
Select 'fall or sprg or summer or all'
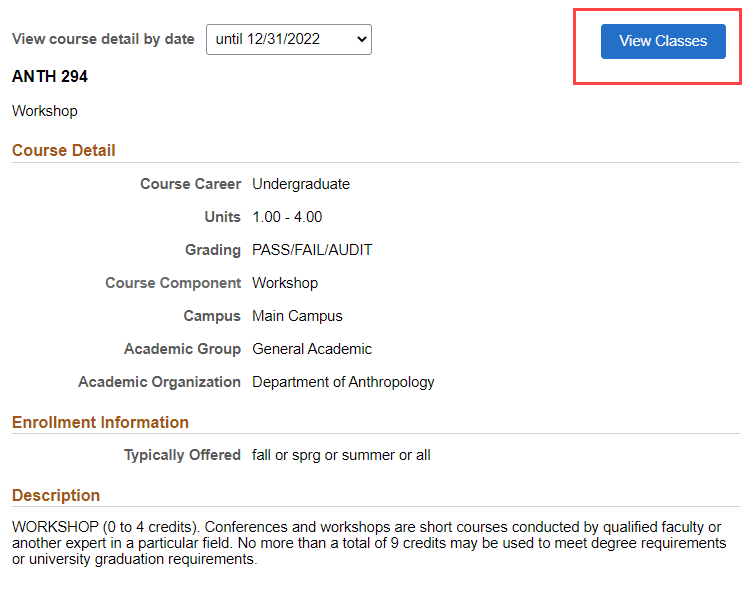341,455
